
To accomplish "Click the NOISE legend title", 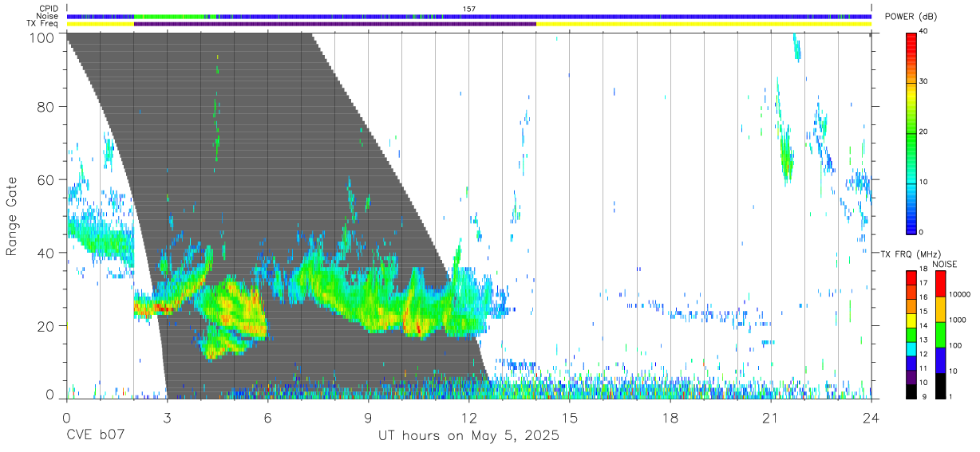I will tap(944, 264).
